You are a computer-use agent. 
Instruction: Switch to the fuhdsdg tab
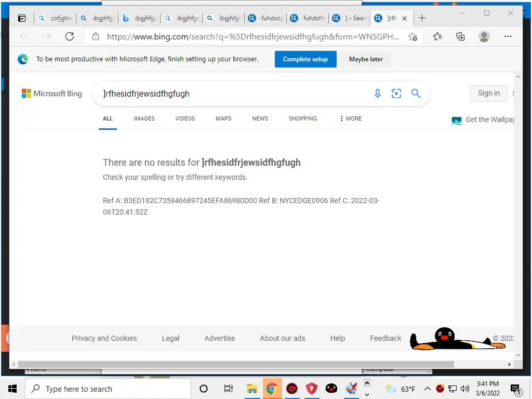[x=266, y=18]
